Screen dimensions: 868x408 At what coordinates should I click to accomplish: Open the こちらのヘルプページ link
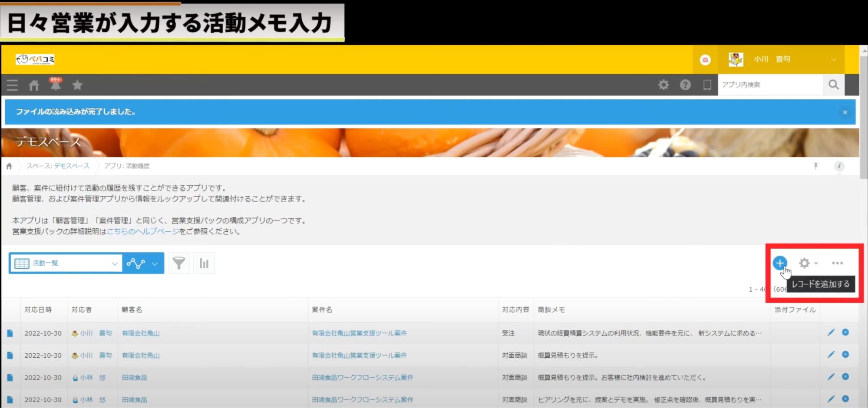(143, 231)
